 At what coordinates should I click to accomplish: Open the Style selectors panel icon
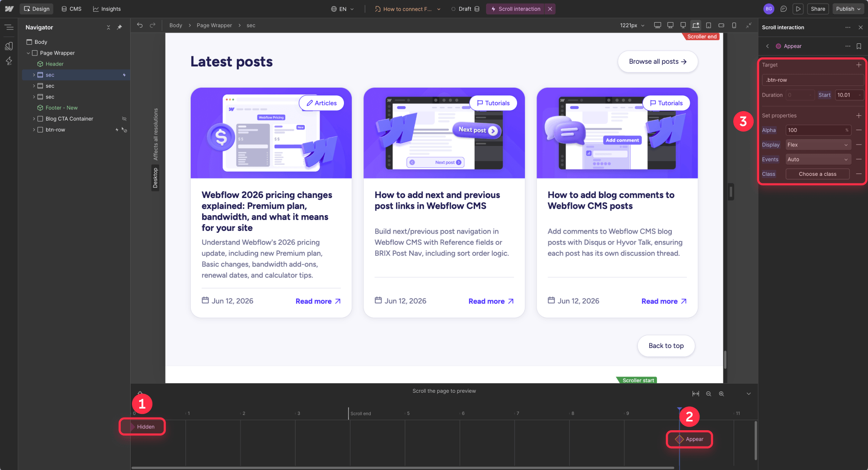click(x=9, y=46)
